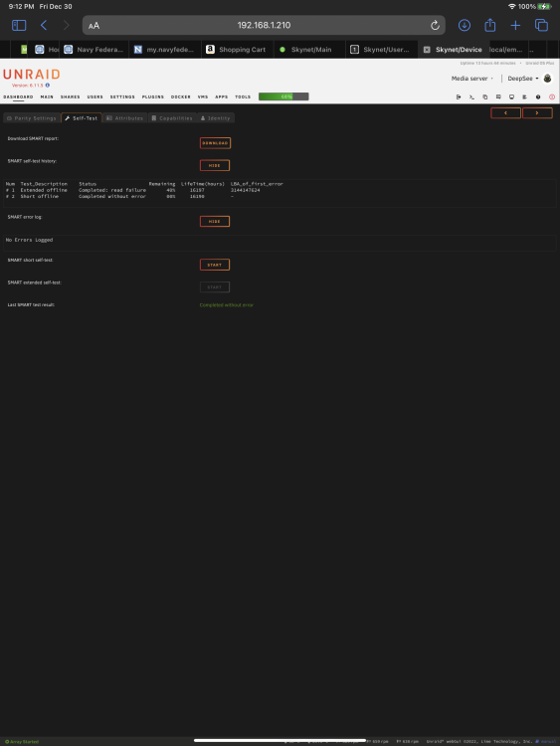The height and width of the screenshot is (746, 560).
Task: Open the VMs menu
Action: 203,97
